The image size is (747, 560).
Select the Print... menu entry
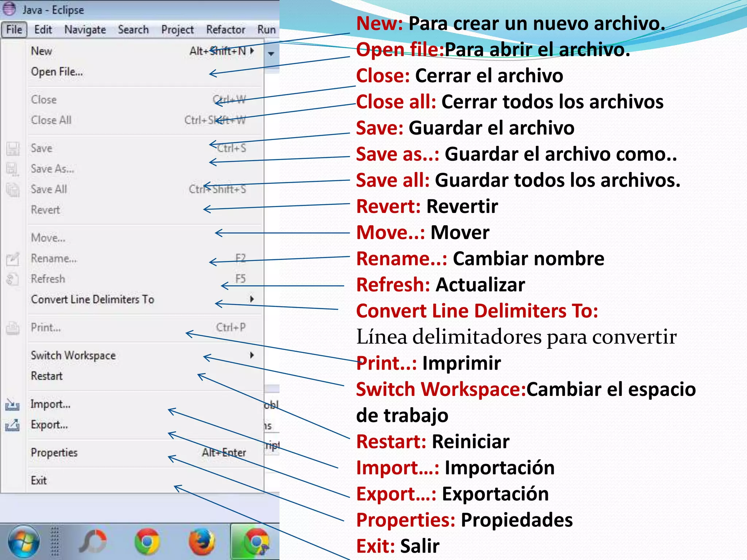145,327
